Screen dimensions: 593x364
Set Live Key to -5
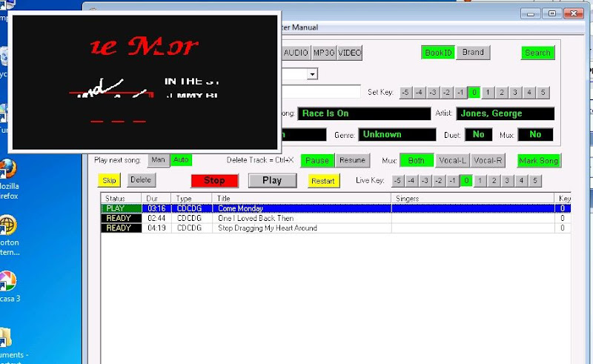(397, 180)
